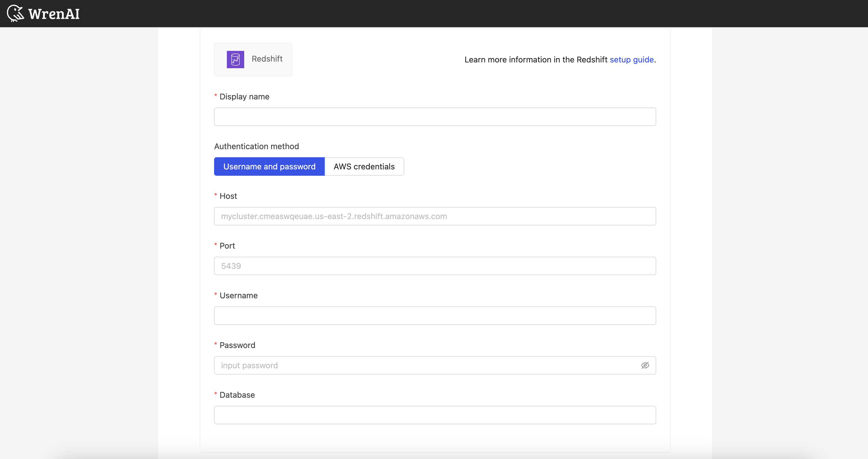This screenshot has width=868, height=459.
Task: Click the WrenAI bird logo icon
Action: click(x=16, y=14)
